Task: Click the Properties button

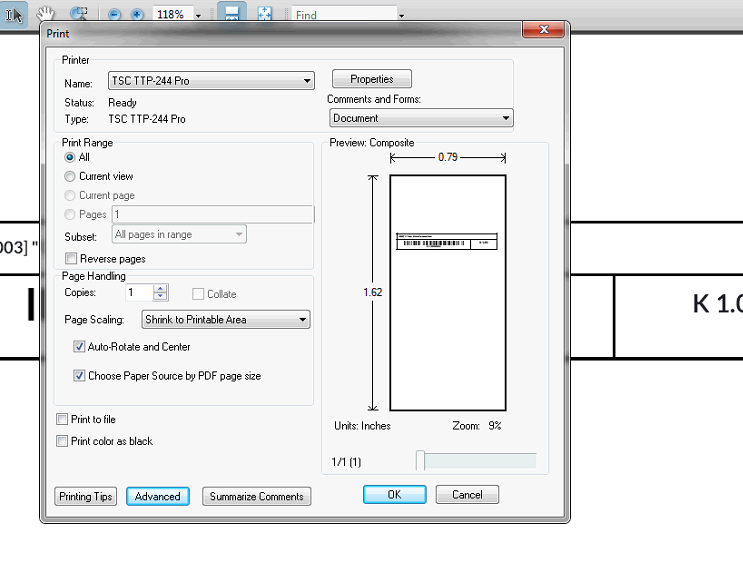Action: (x=372, y=79)
